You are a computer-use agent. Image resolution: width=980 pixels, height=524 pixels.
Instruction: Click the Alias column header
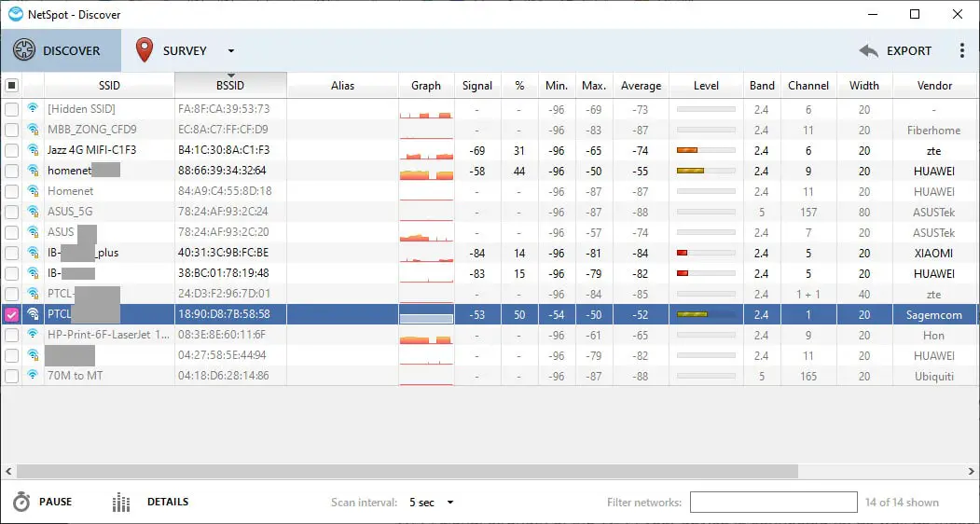pos(342,86)
